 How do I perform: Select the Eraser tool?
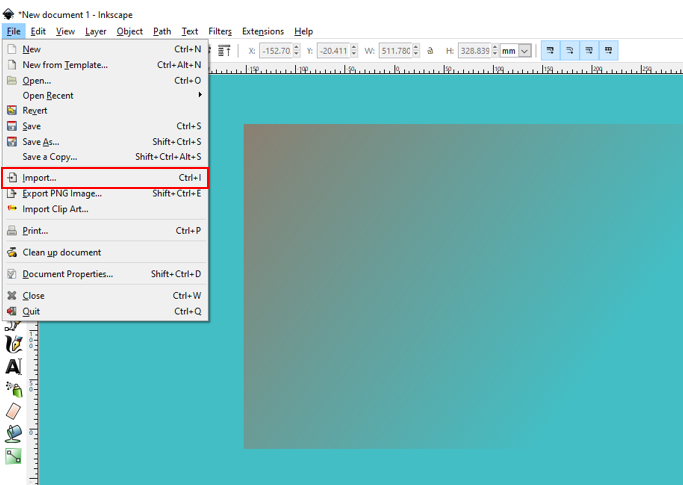[14, 411]
